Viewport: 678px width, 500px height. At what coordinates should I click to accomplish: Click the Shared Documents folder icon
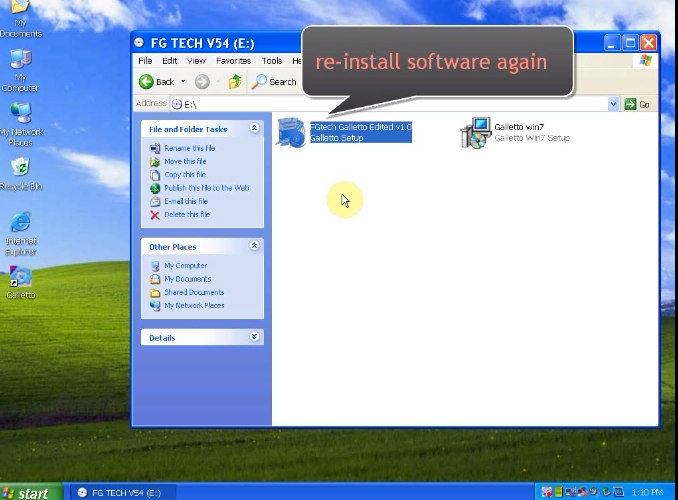pyautogui.click(x=155, y=293)
